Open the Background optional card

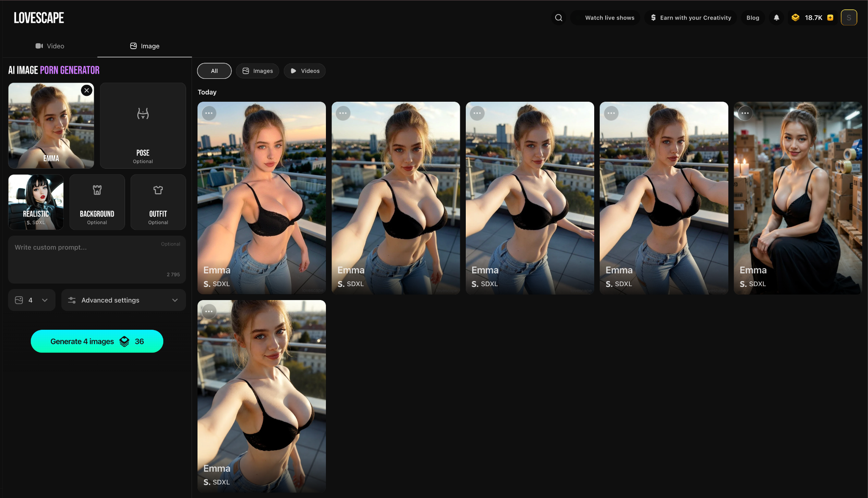click(97, 202)
